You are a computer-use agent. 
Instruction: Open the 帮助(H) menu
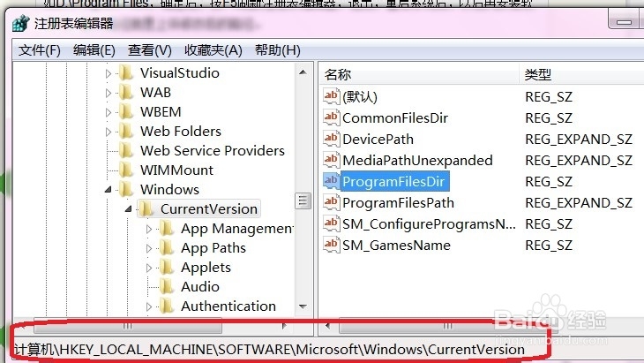278,50
